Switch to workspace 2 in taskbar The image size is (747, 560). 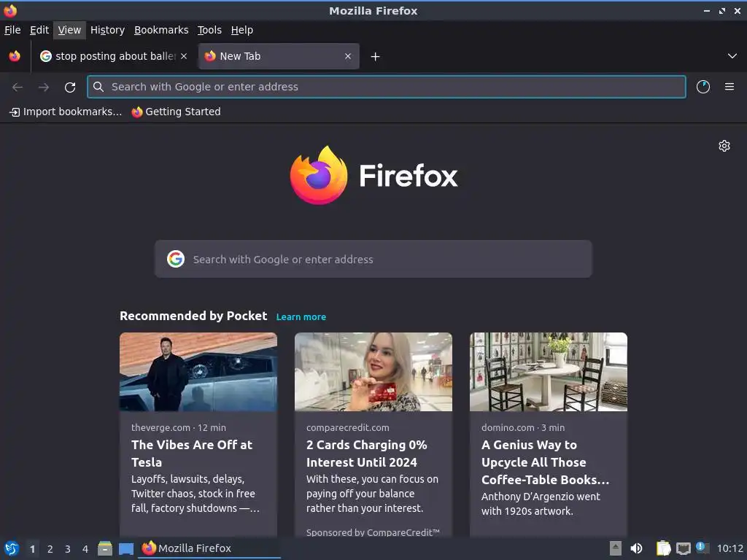[x=50, y=549]
